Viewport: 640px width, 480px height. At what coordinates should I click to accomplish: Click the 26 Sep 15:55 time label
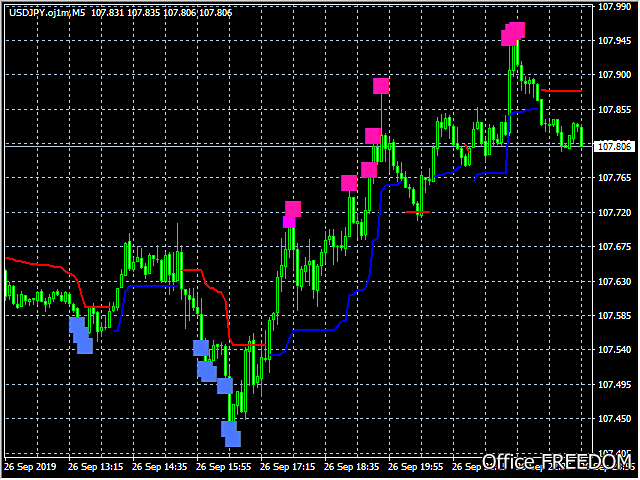pos(224,467)
